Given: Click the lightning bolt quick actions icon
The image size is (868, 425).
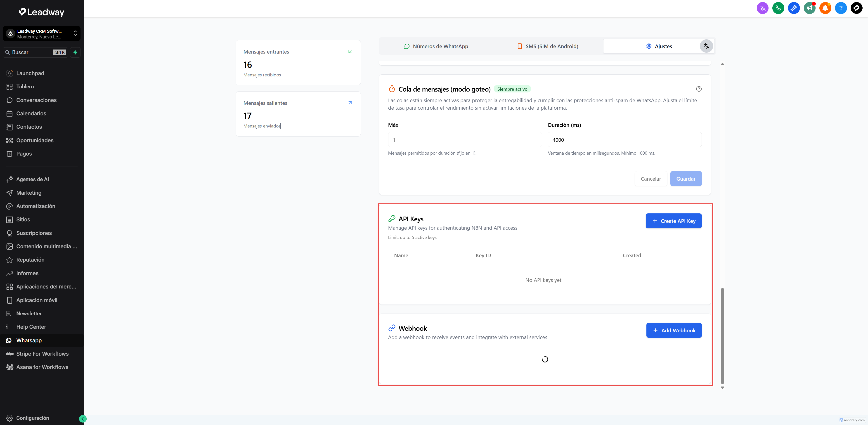Looking at the screenshot, I should point(76,53).
